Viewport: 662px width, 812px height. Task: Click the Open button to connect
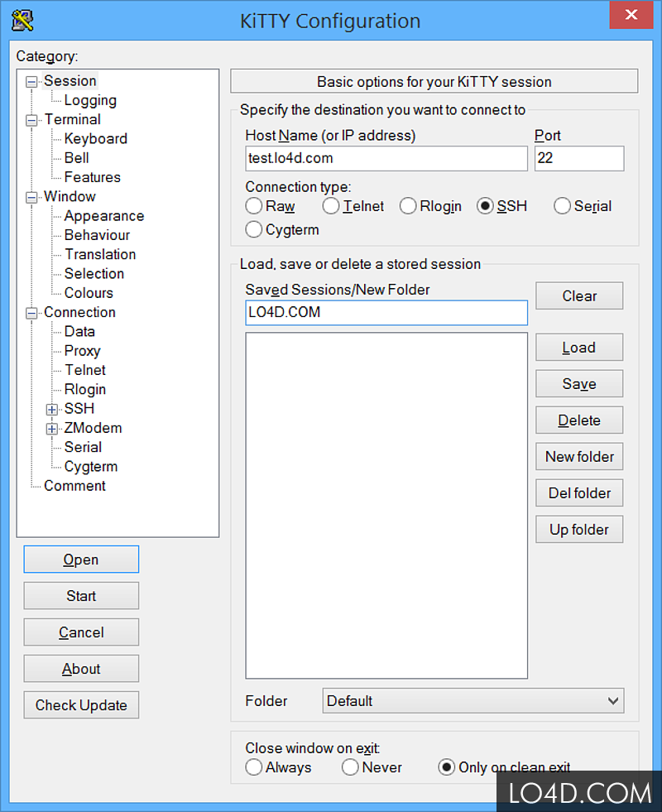(x=81, y=560)
